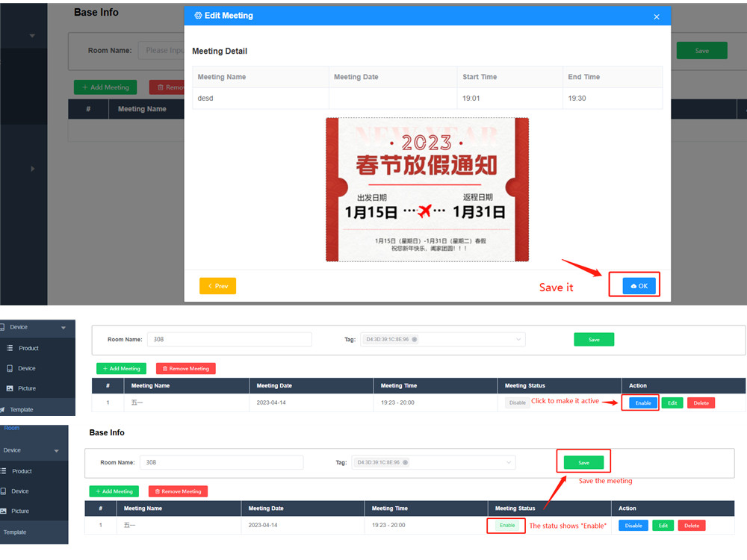This screenshot has width=747, height=560.
Task: Click Edit beside the blue Disable button
Action: [663, 525]
